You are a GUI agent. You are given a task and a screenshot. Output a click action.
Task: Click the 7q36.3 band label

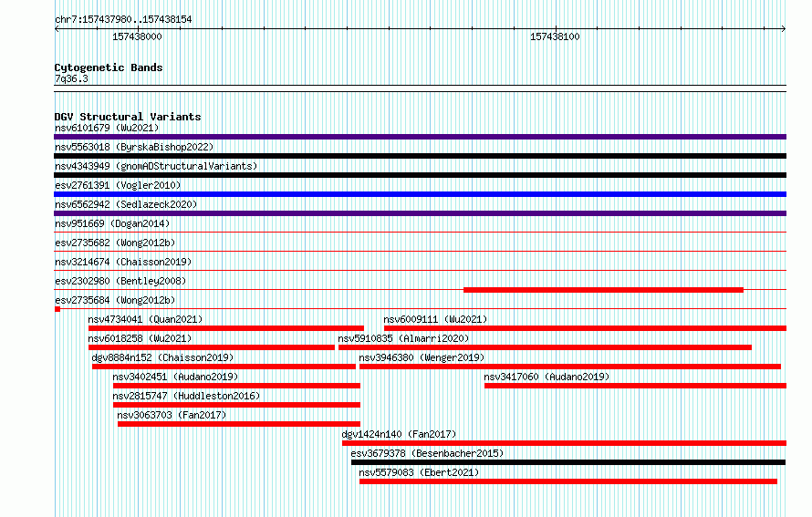[71, 78]
